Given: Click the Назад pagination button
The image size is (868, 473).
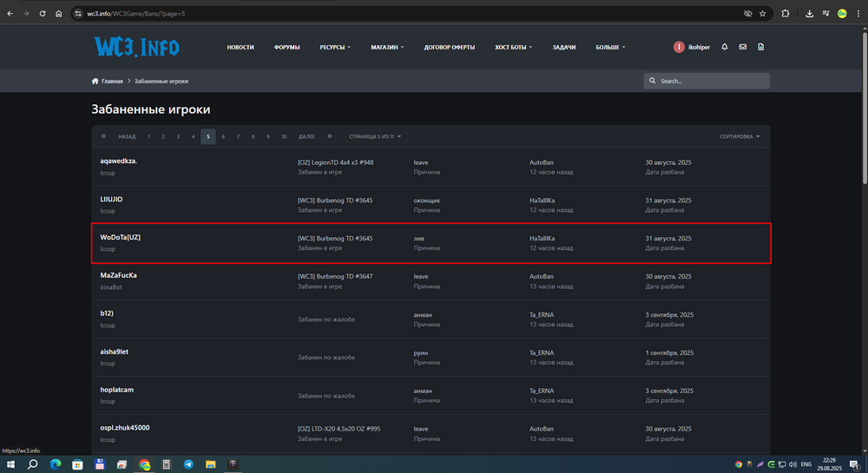Looking at the screenshot, I should 126,136.
